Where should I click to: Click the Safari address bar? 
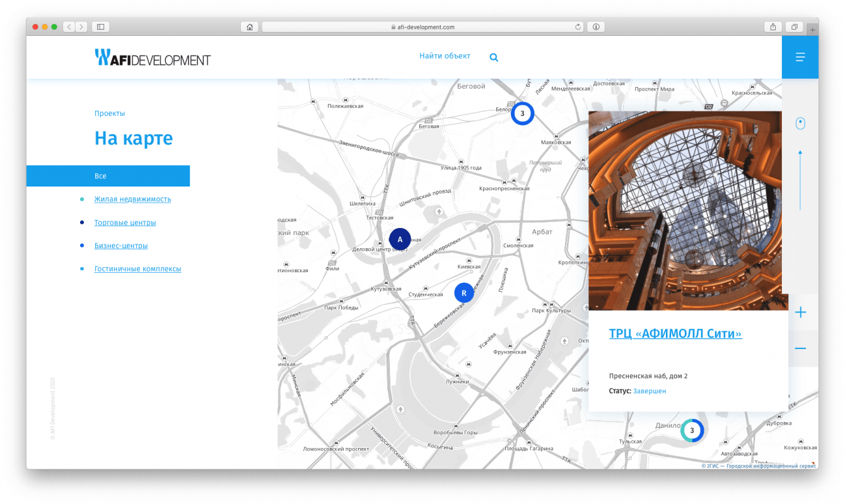coord(422,27)
